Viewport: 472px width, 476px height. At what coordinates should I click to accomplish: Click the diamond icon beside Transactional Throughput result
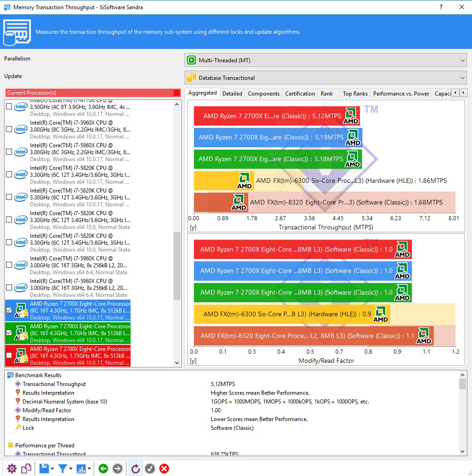coord(18,384)
